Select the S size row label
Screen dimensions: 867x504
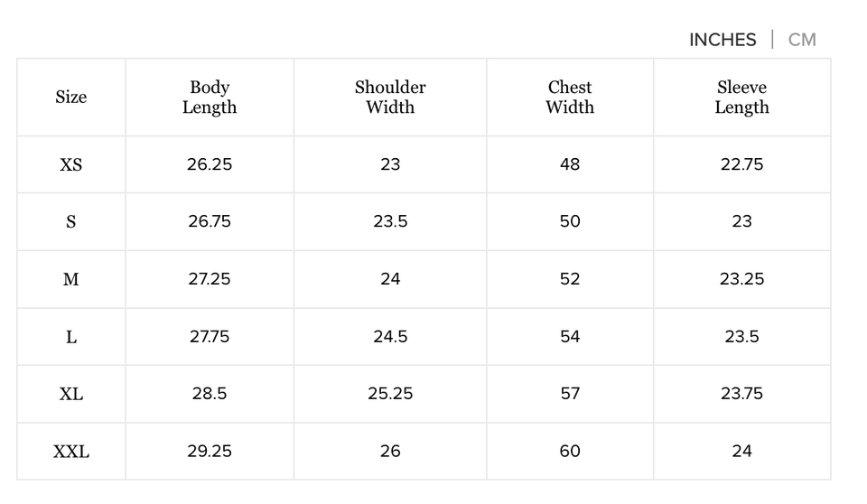point(71,221)
